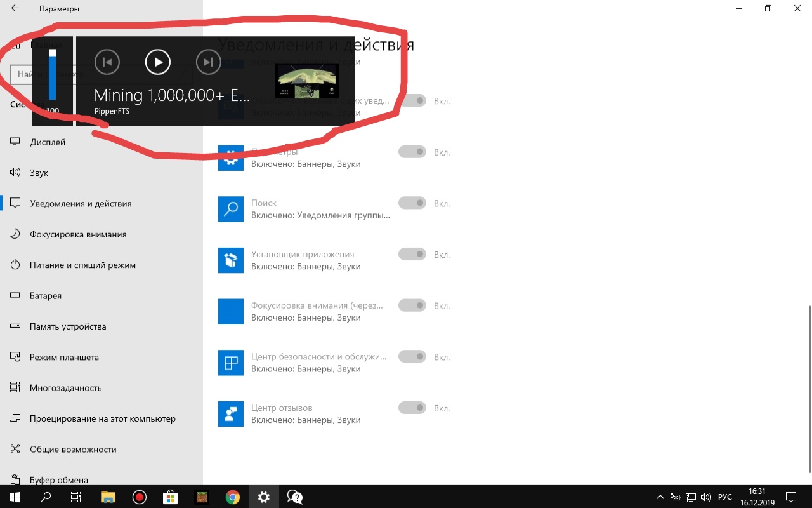Click the blue Фокусировка внимания app tile
The height and width of the screenshot is (508, 812).
click(x=231, y=312)
